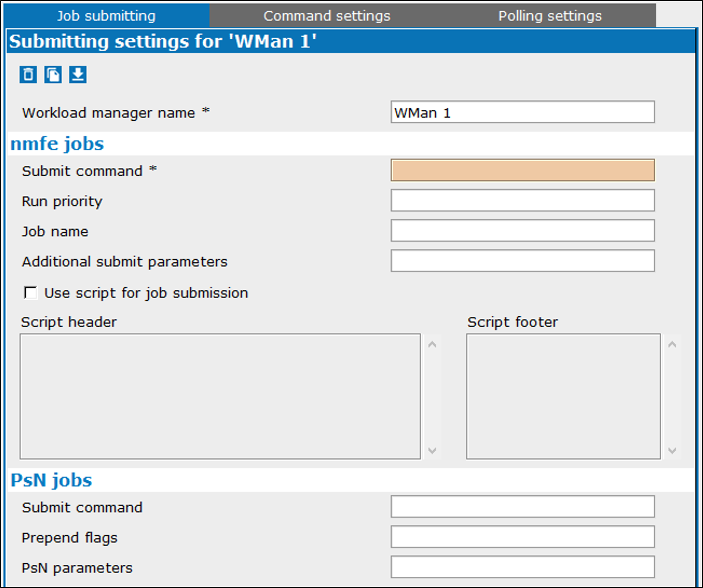The width and height of the screenshot is (703, 588).
Task: Click the PsN jobs Submit command field
Action: (x=523, y=507)
